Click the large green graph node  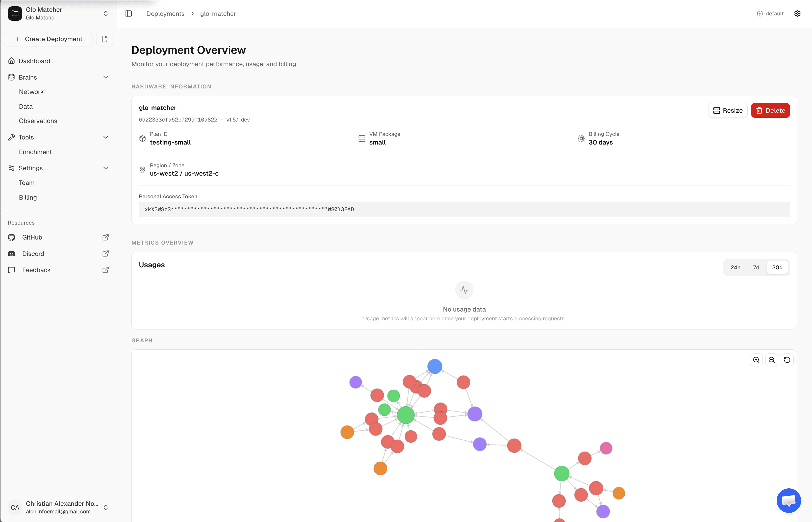pos(405,415)
